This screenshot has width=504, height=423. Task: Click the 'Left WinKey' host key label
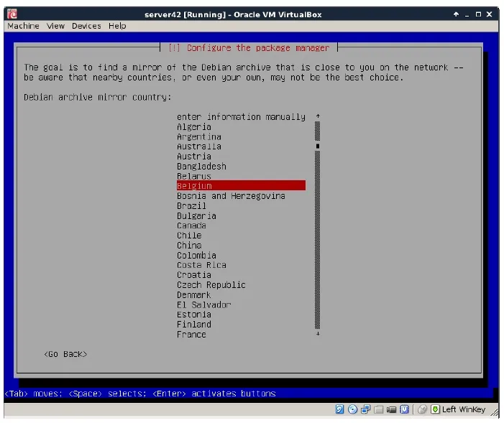[464, 409]
